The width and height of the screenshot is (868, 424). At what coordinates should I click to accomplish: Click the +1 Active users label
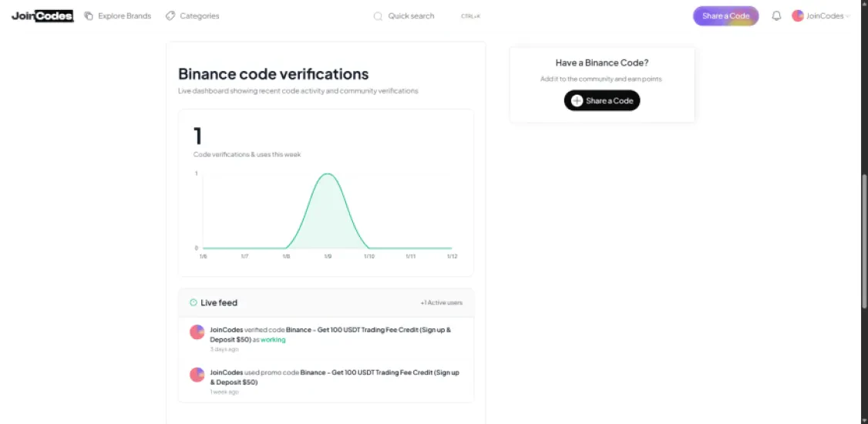coord(441,303)
